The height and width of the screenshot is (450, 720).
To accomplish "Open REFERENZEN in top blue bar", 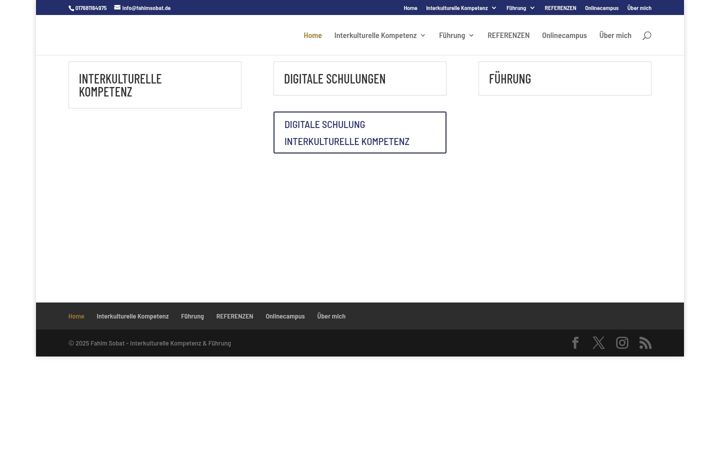I will click(x=560, y=8).
